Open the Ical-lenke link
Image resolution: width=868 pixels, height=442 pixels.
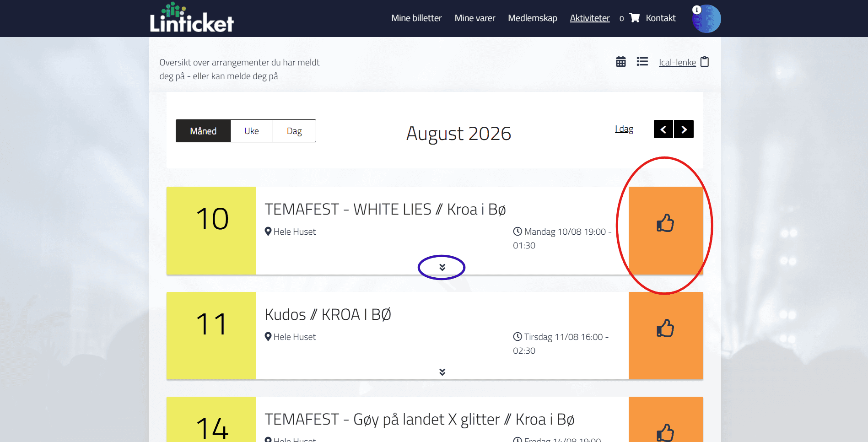coord(677,62)
